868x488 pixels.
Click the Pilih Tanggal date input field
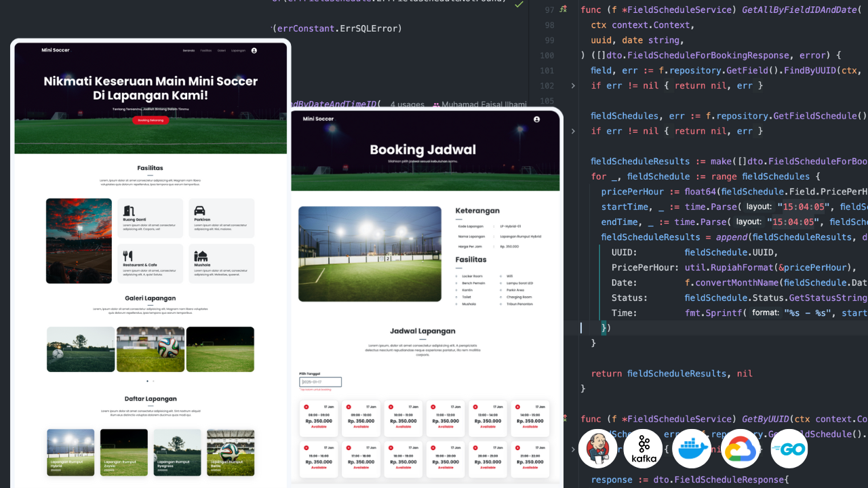tap(320, 382)
